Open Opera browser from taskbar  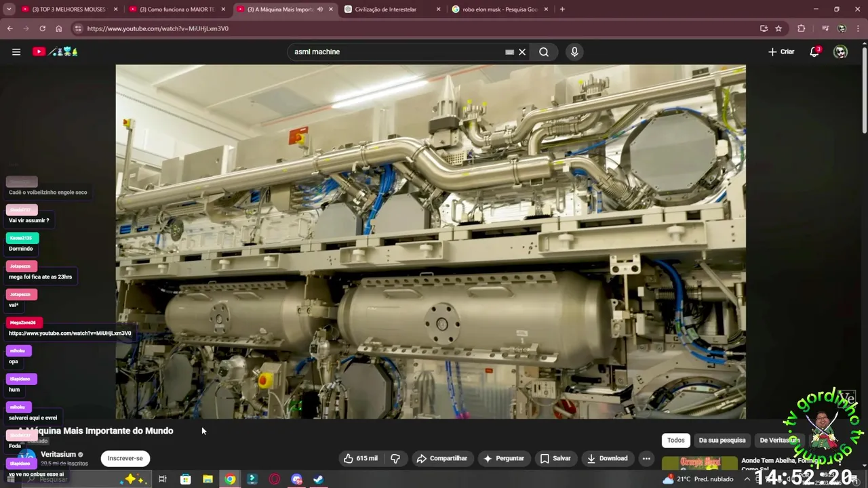coord(275,479)
